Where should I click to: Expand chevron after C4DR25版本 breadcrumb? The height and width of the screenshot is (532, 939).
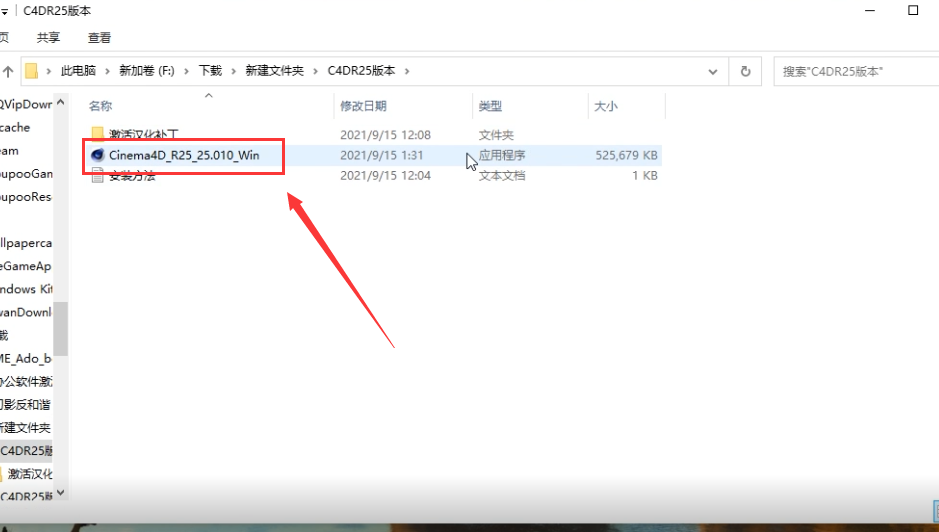click(407, 71)
